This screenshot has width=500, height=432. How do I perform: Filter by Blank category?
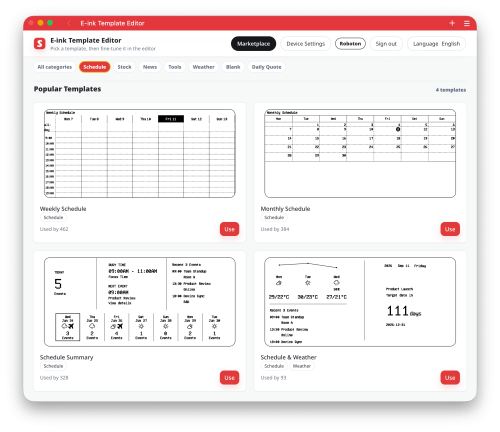[x=233, y=67]
